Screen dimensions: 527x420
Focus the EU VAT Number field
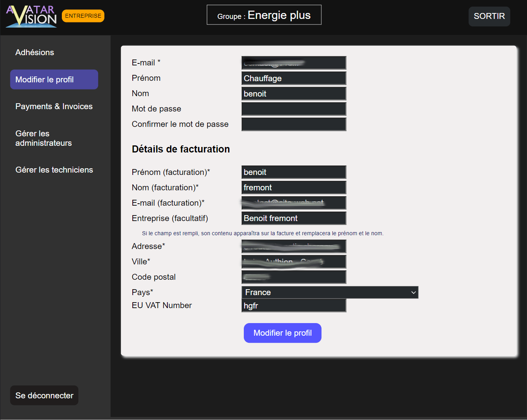coord(294,306)
